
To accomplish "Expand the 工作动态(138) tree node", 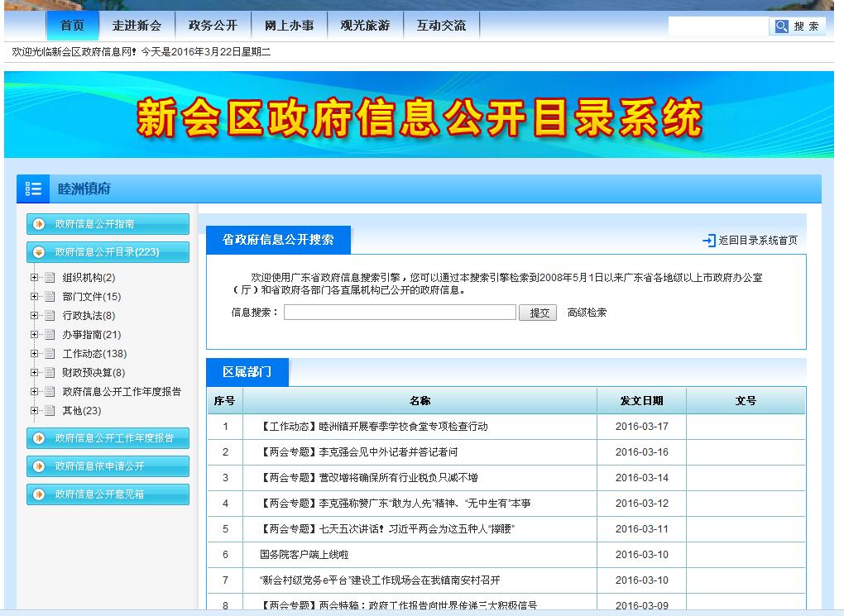I will tap(35, 354).
